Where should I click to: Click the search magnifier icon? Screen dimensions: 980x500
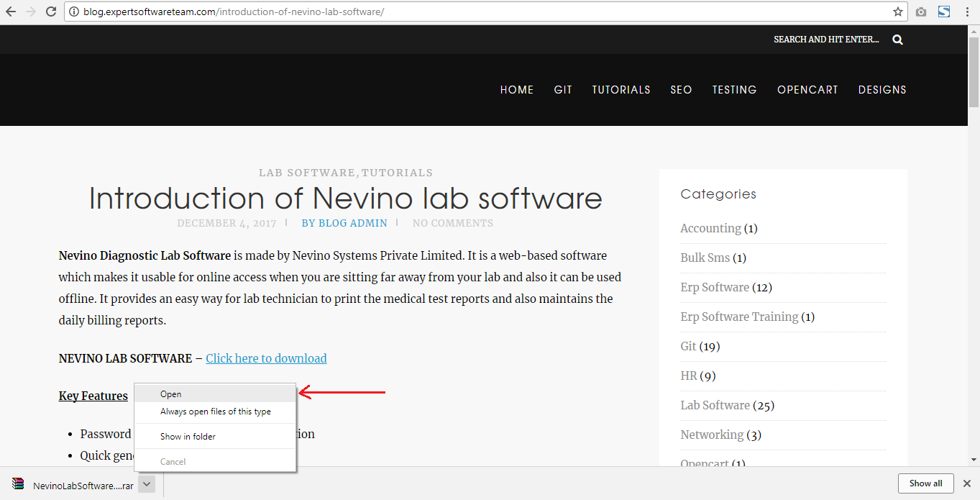pos(897,40)
